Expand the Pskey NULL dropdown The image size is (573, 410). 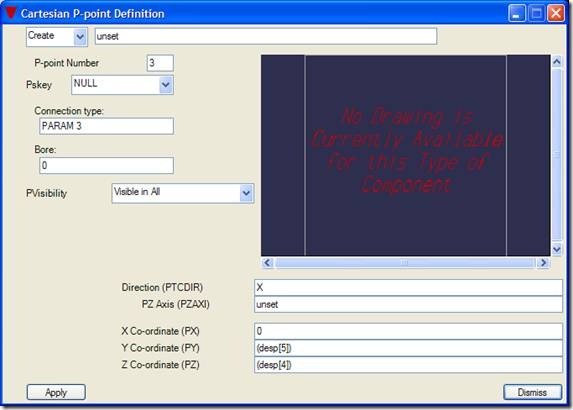166,85
